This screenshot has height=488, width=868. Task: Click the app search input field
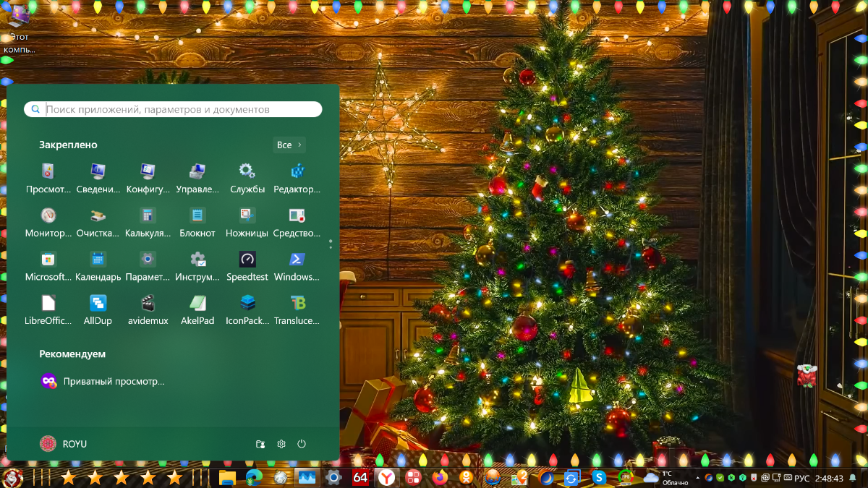pyautogui.click(x=181, y=109)
